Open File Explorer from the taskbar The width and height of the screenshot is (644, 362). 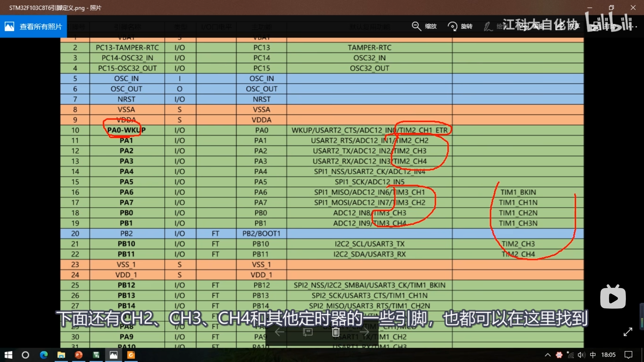pos(61,355)
